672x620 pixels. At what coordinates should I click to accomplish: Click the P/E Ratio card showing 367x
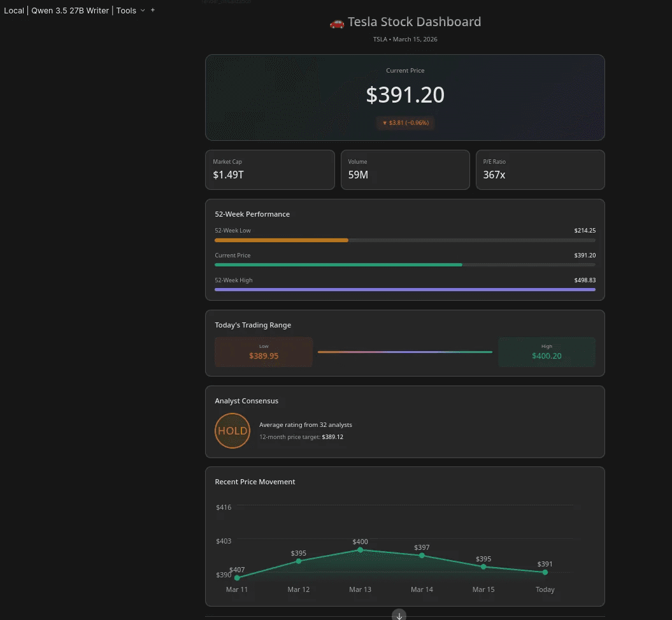click(540, 169)
